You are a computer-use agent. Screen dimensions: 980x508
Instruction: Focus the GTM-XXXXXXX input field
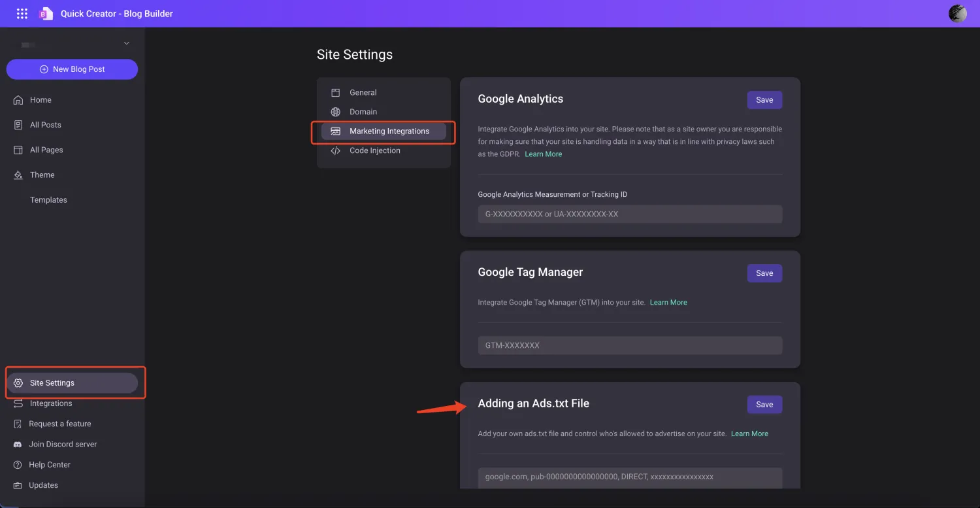tap(630, 345)
